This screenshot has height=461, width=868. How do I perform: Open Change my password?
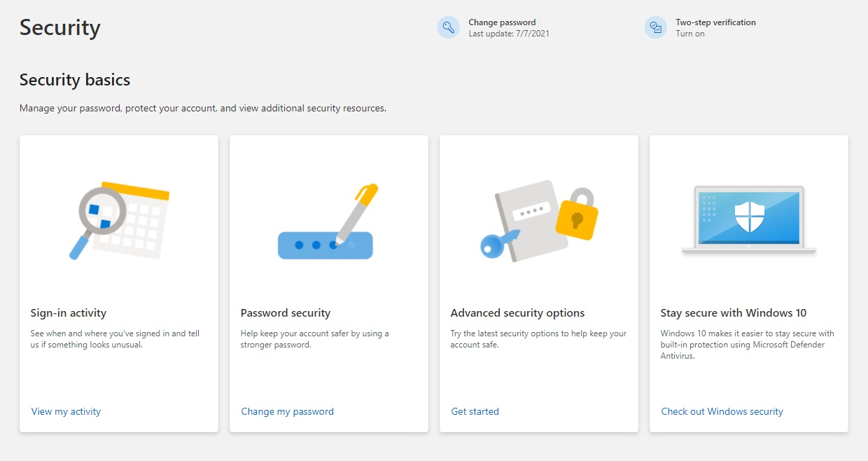(x=287, y=411)
